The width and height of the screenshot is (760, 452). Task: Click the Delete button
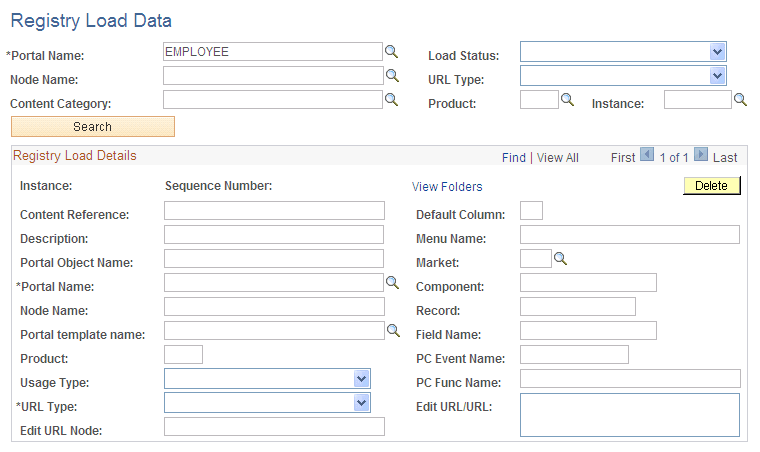point(711,186)
